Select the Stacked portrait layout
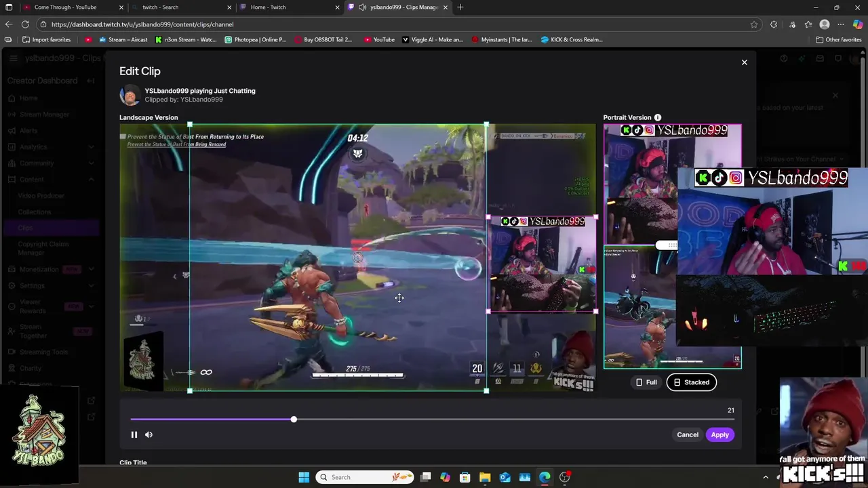 [x=691, y=382]
